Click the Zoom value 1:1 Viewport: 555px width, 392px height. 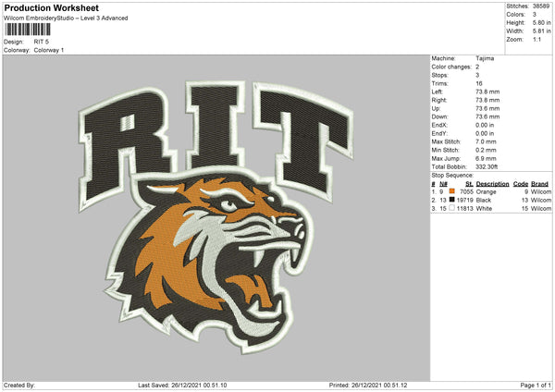pos(536,39)
